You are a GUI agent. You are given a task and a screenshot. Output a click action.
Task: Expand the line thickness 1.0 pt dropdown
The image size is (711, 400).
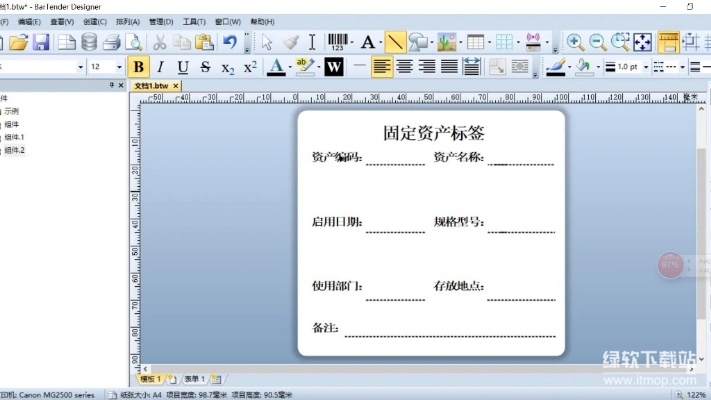tap(646, 67)
